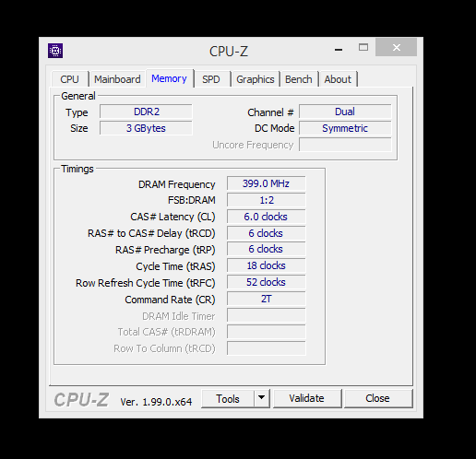Click the Validate button
This screenshot has width=476, height=459.
(306, 398)
